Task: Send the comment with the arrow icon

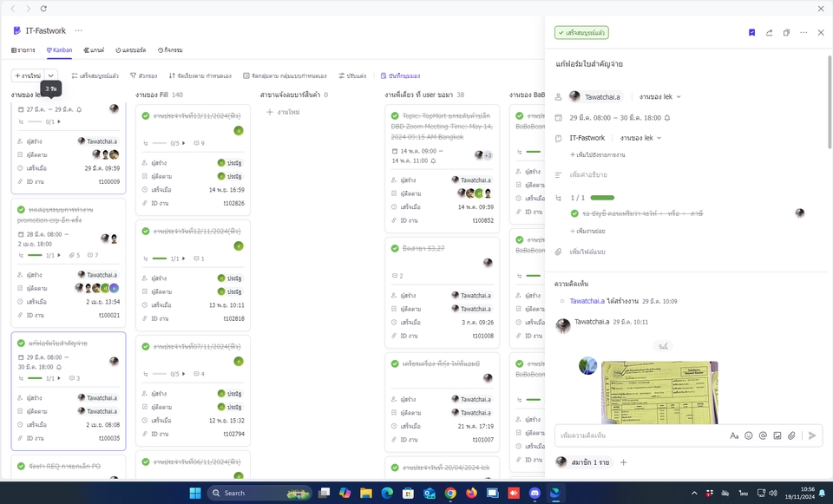Action: [812, 435]
